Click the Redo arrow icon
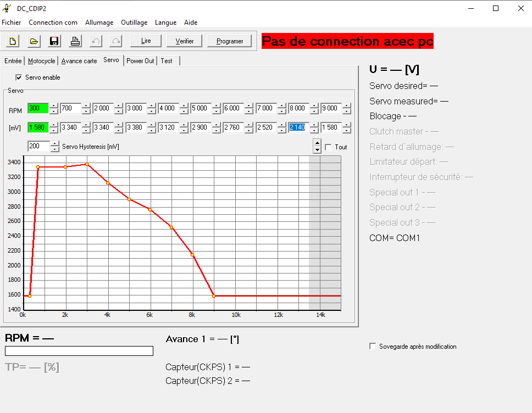The image size is (532, 413). point(116,41)
